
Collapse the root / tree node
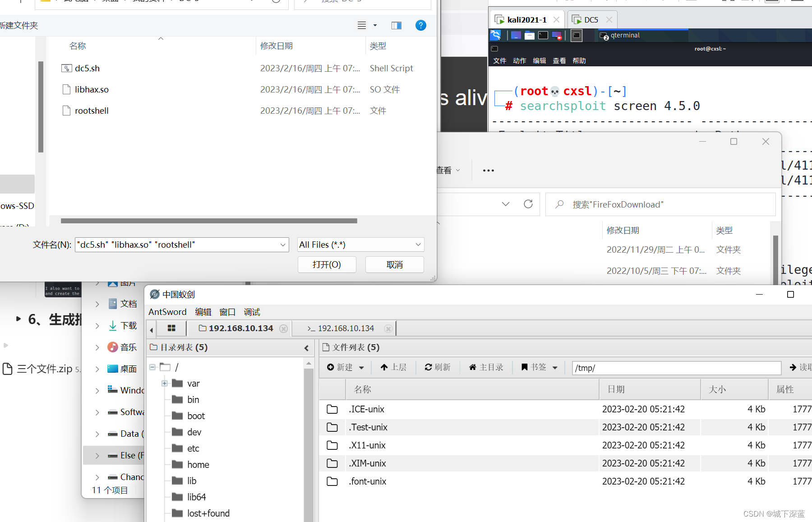point(152,367)
